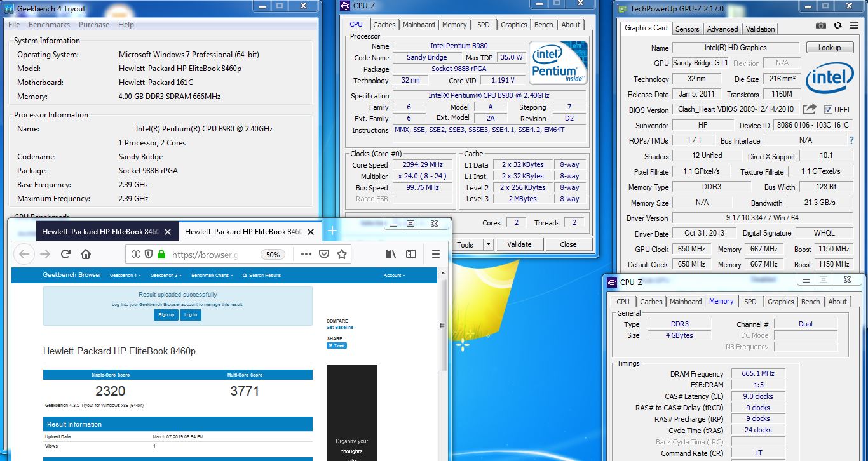The height and width of the screenshot is (461, 868).
Task: Click the Bus Interface question mark icon
Action: point(851,140)
